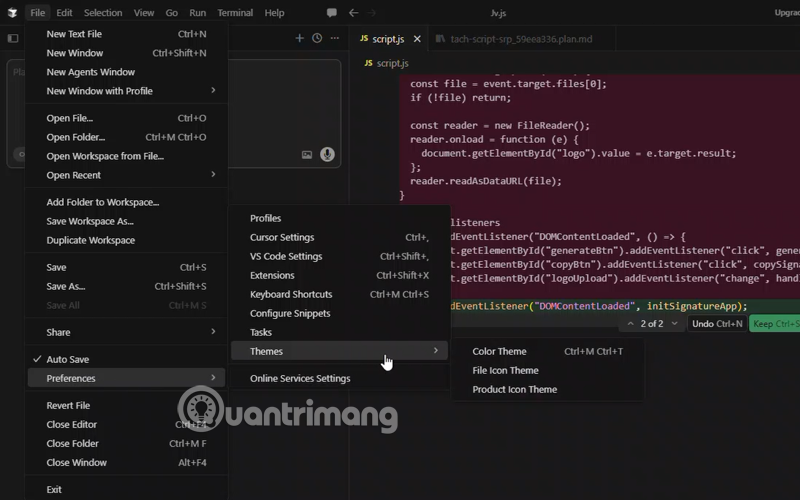Open Profiles entry

[339, 218]
